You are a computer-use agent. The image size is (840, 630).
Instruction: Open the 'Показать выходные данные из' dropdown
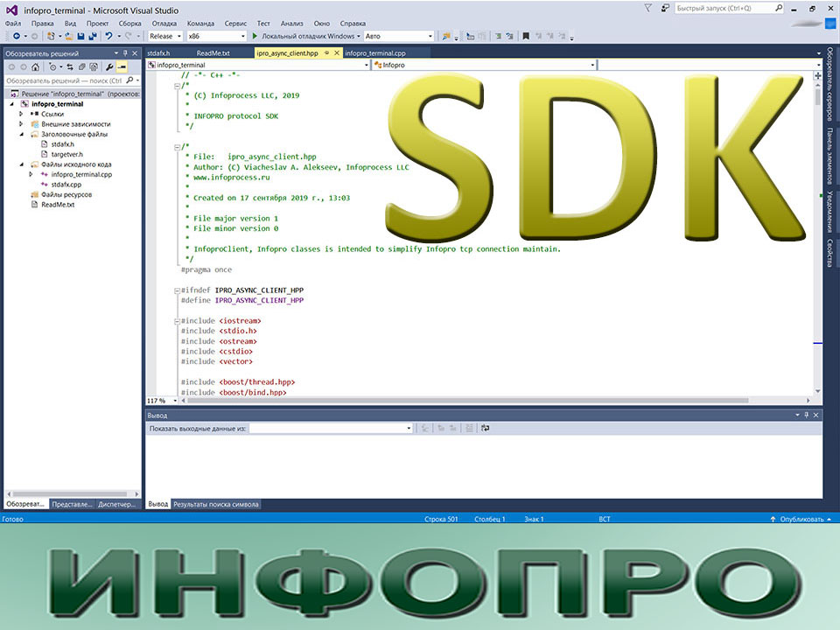point(331,428)
